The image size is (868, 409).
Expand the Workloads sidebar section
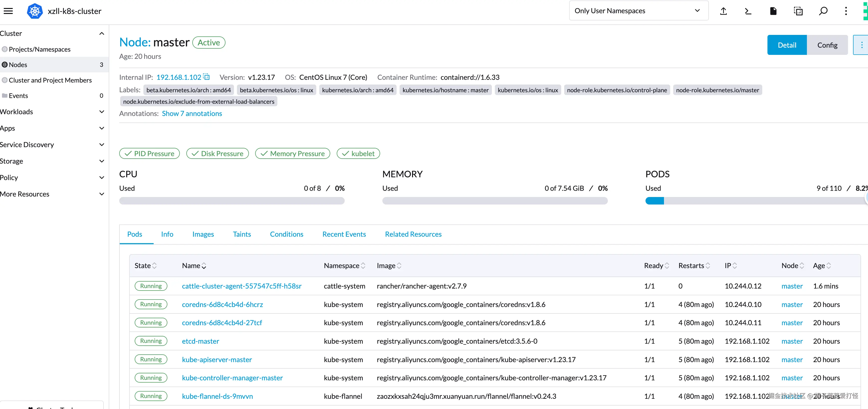point(102,112)
